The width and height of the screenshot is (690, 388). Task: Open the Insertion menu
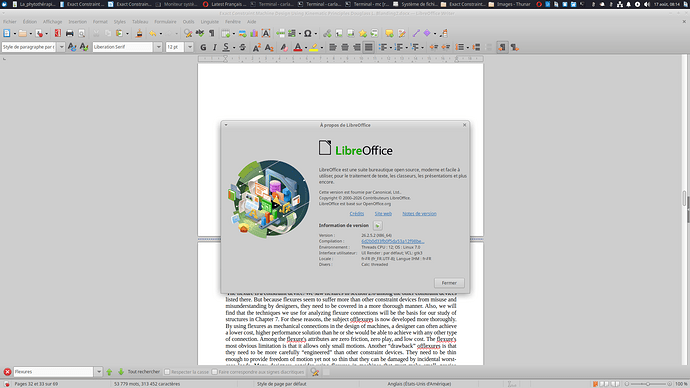77,22
